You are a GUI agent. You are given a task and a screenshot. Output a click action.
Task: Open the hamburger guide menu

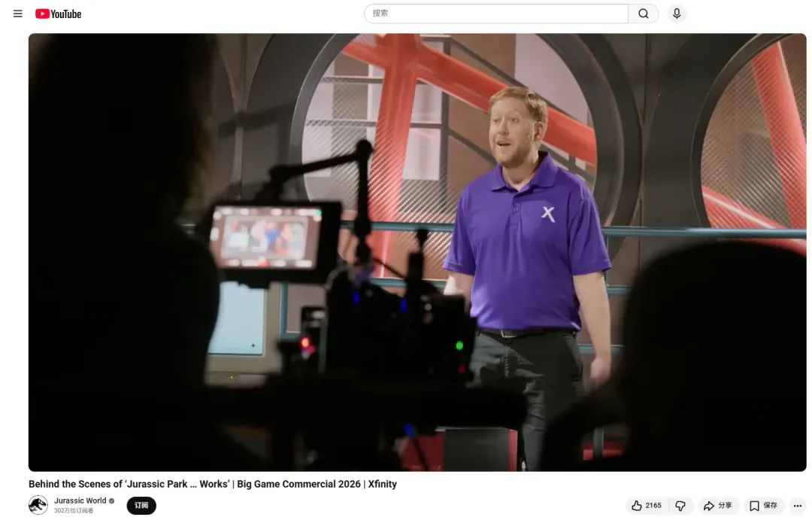coord(17,14)
